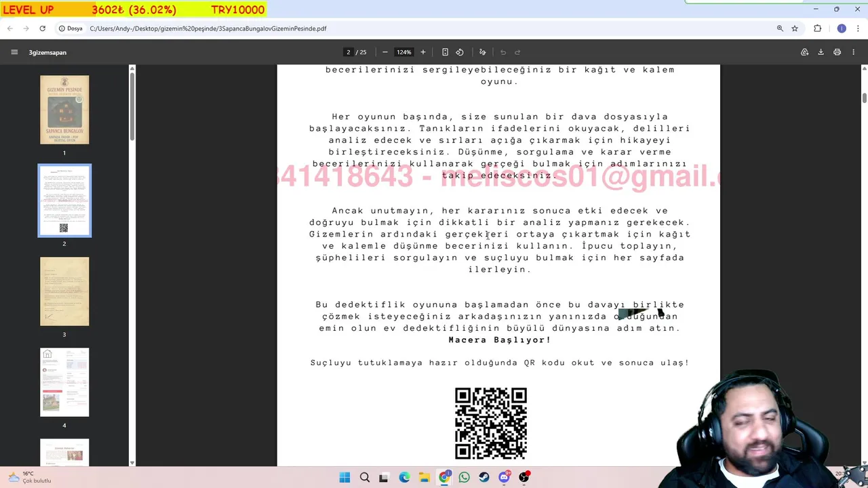Go forward in browser history
Screen dimensions: 868x488
26,28
